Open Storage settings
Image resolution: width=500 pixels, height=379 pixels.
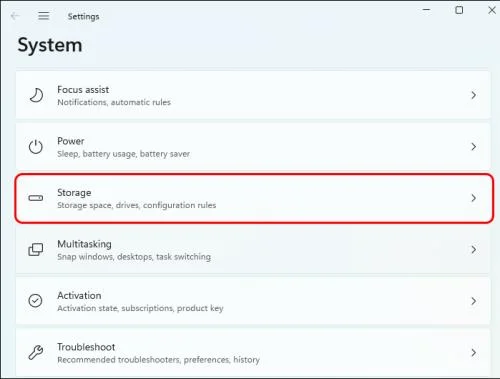pyautogui.click(x=253, y=198)
